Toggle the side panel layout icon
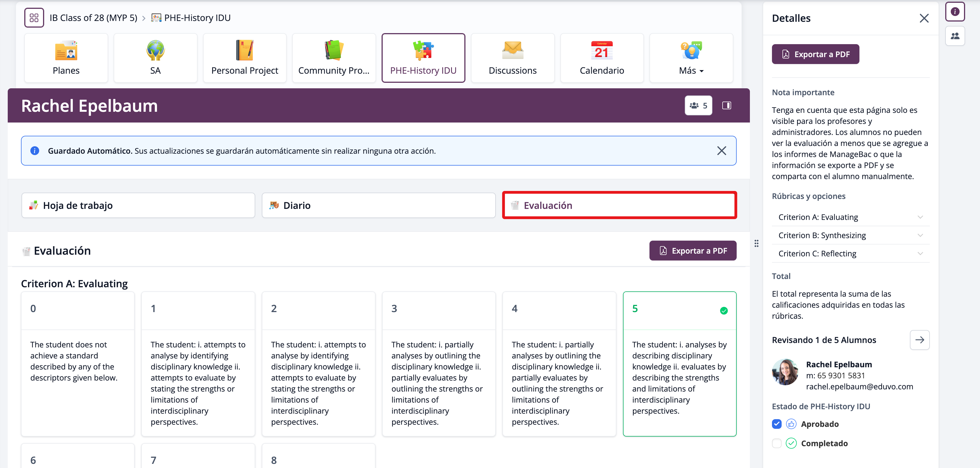The width and height of the screenshot is (980, 468). [726, 105]
